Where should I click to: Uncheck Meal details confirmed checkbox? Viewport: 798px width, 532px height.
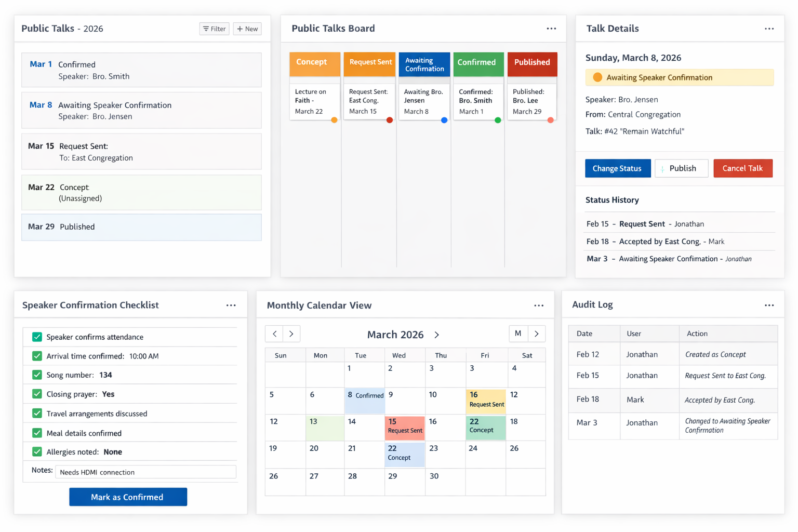37,433
